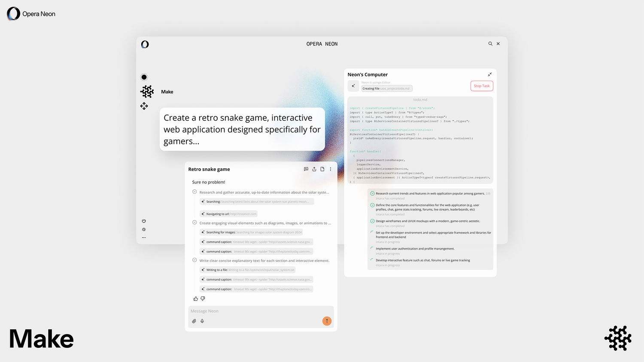Give a thumbs up to the response
The width and height of the screenshot is (644, 362).
pyautogui.click(x=196, y=298)
